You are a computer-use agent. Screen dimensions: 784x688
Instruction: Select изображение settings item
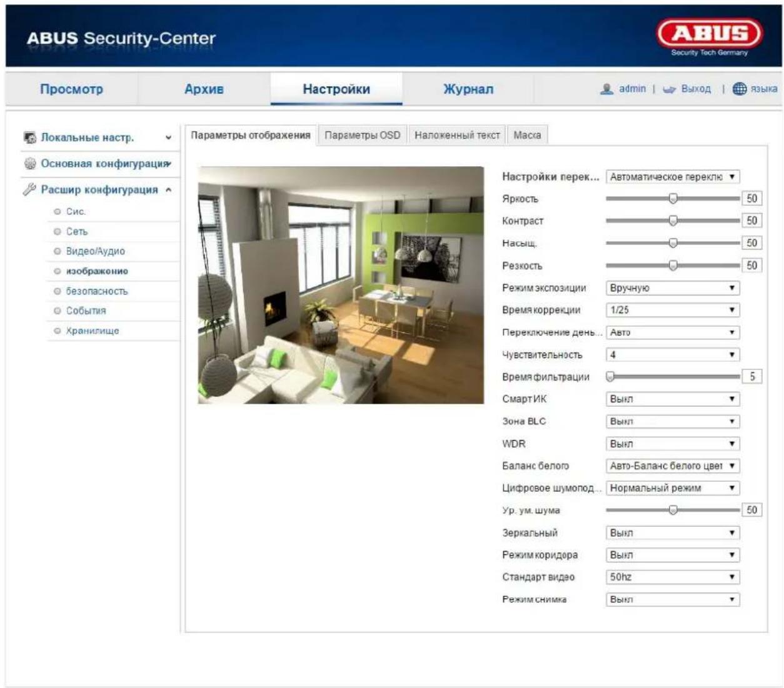97,271
